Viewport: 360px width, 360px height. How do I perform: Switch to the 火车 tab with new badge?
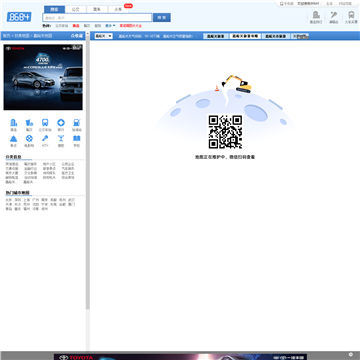point(118,9)
